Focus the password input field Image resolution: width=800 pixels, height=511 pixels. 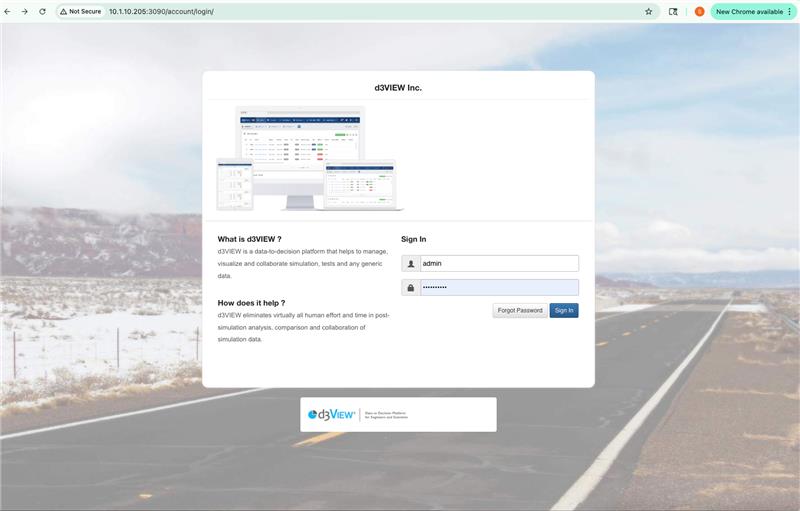pos(499,288)
